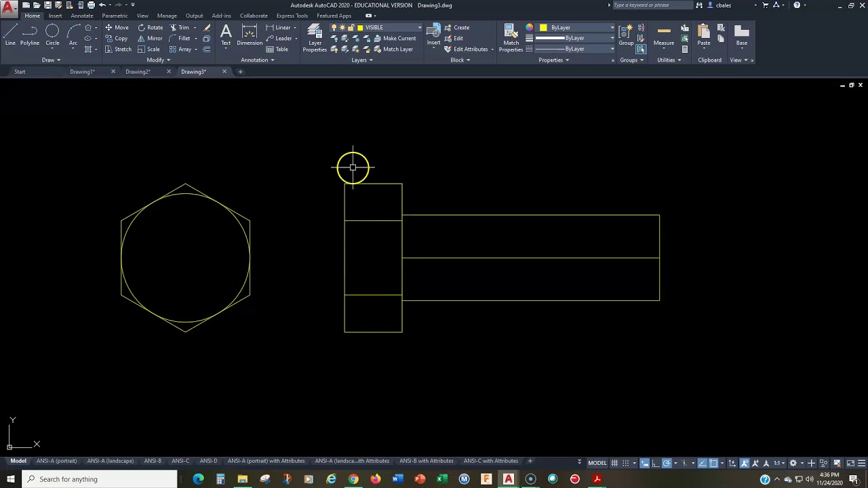
Task: Select the Dimension tool
Action: click(x=250, y=35)
